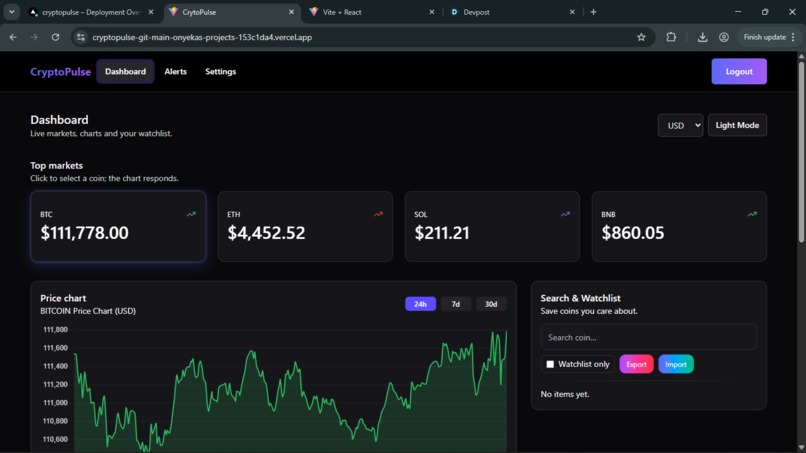
Task: View site information icon in address bar
Action: coord(80,37)
